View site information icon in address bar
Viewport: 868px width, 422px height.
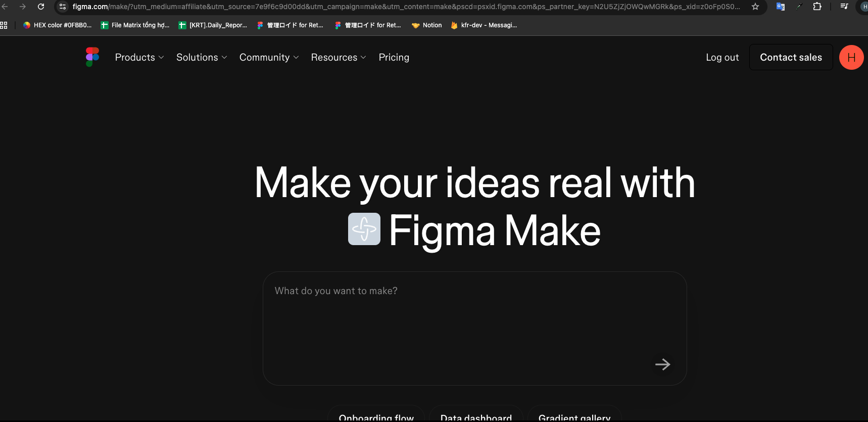(x=63, y=7)
